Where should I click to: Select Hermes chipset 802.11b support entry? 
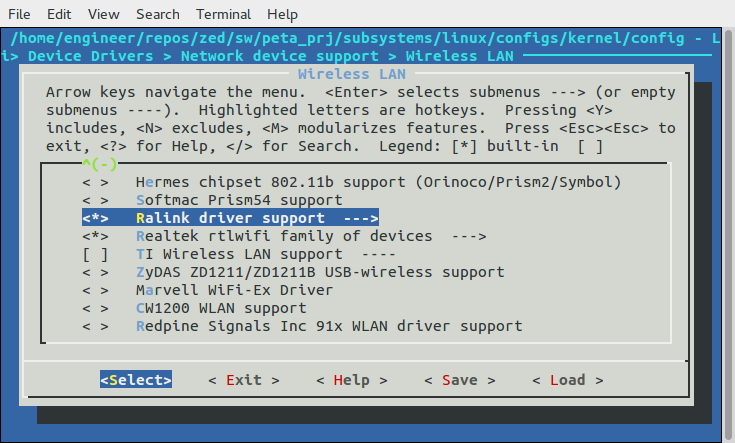click(x=378, y=182)
